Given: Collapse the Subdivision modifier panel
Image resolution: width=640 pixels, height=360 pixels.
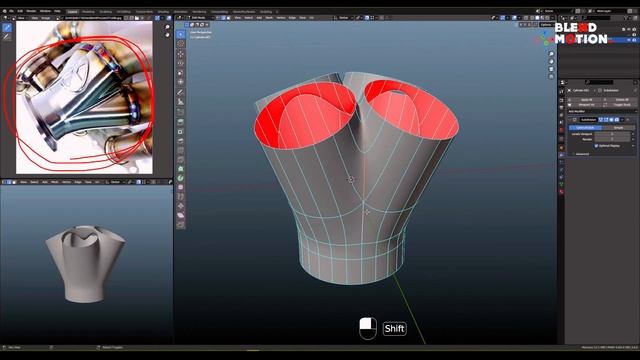Looking at the screenshot, I should (569, 120).
